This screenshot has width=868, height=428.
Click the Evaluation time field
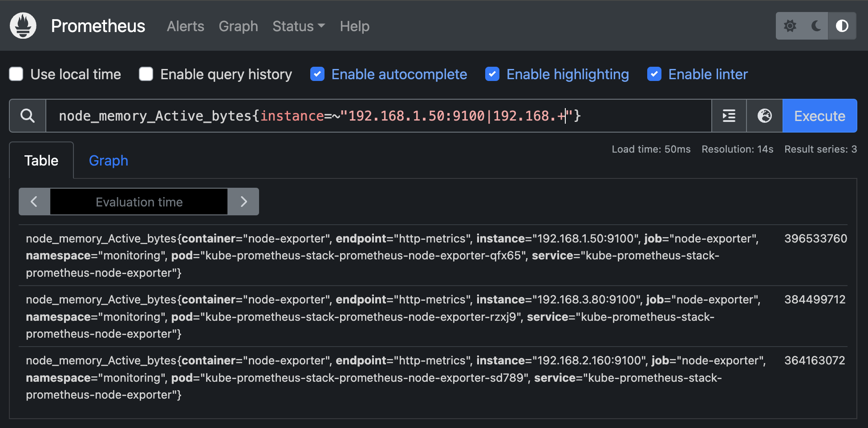[x=139, y=202]
